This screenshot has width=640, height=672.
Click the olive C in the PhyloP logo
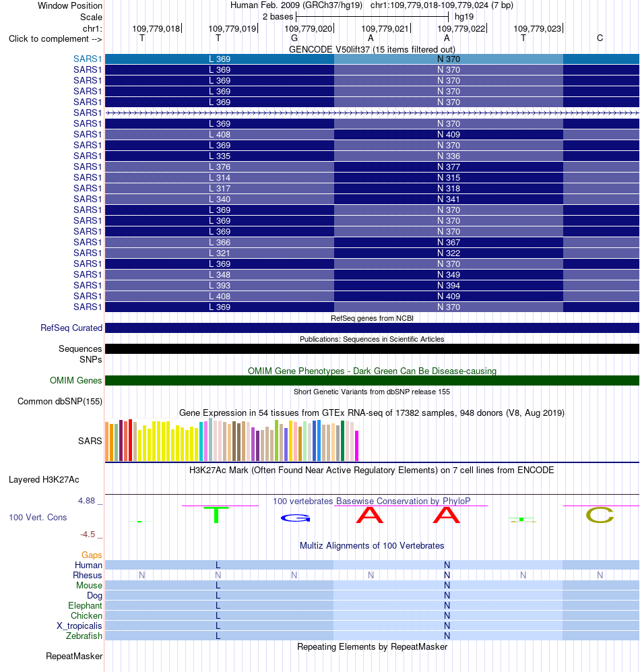(600, 515)
